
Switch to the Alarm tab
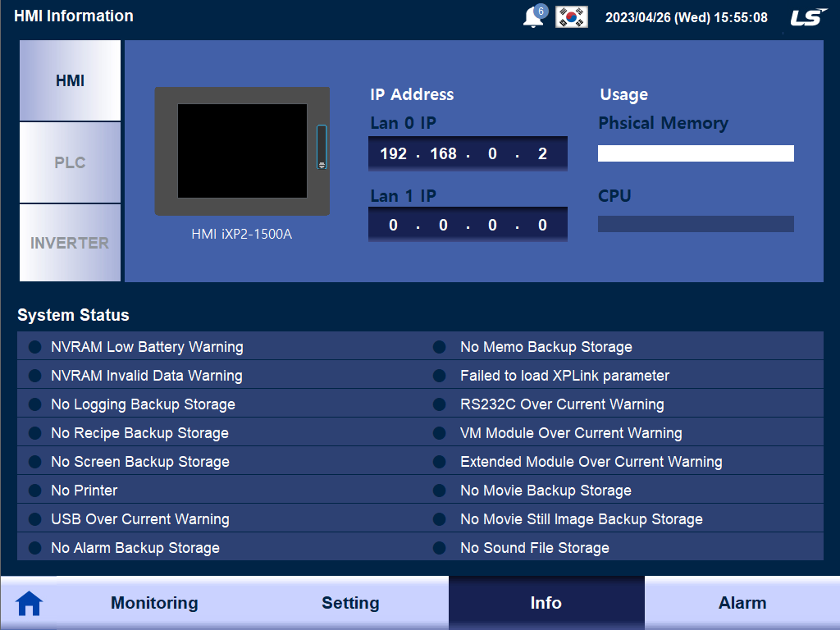pos(742,603)
